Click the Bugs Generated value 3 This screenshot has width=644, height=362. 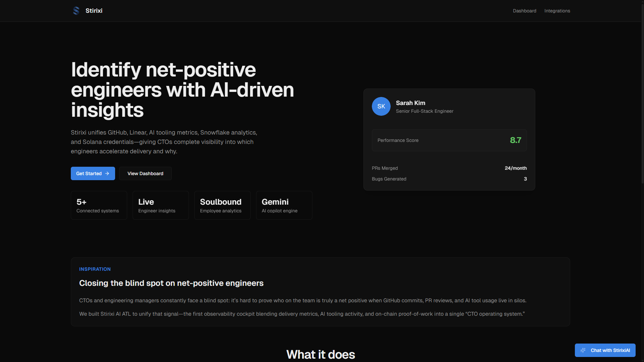[525, 179]
